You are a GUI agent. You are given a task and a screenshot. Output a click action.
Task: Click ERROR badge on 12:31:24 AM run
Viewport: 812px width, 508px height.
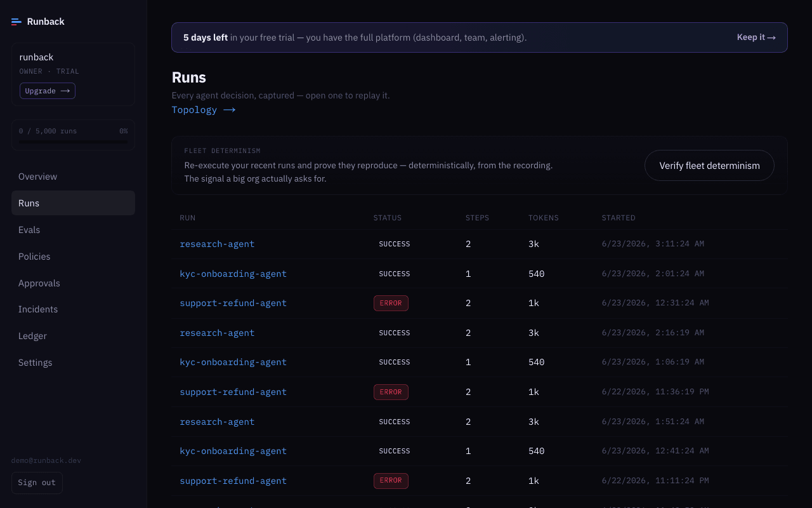click(391, 303)
